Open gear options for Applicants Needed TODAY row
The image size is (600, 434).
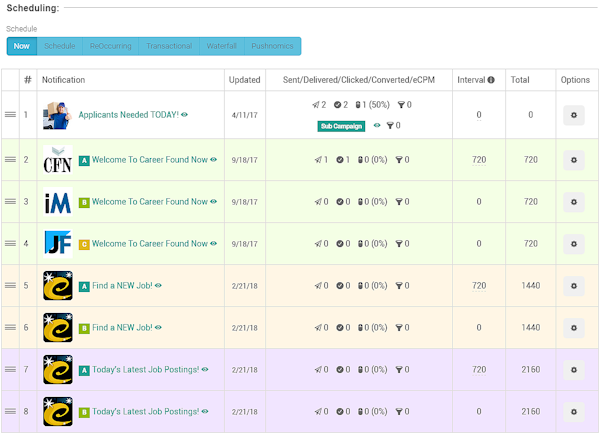574,115
